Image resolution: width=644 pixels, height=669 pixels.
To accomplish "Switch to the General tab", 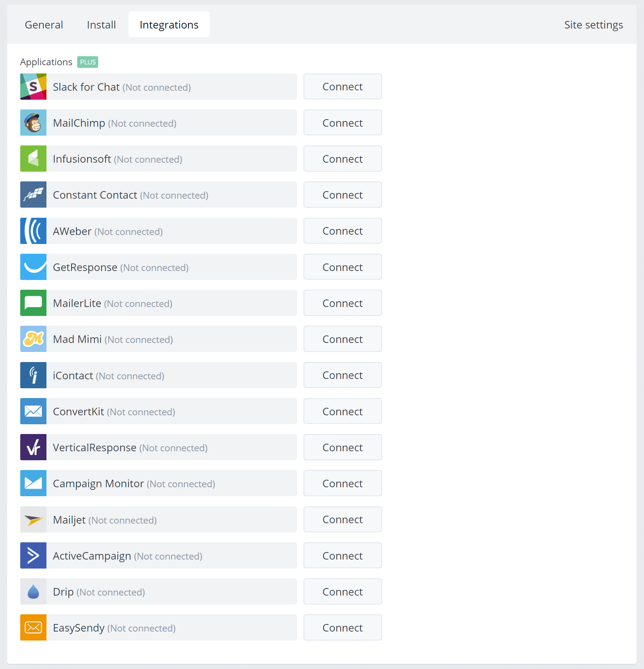I will pos(44,25).
